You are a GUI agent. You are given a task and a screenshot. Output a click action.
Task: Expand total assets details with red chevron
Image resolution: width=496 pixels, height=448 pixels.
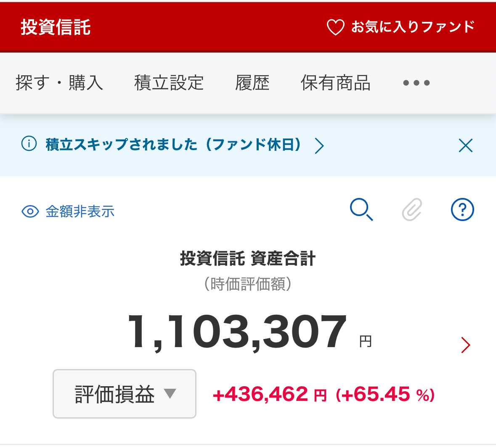pyautogui.click(x=465, y=345)
